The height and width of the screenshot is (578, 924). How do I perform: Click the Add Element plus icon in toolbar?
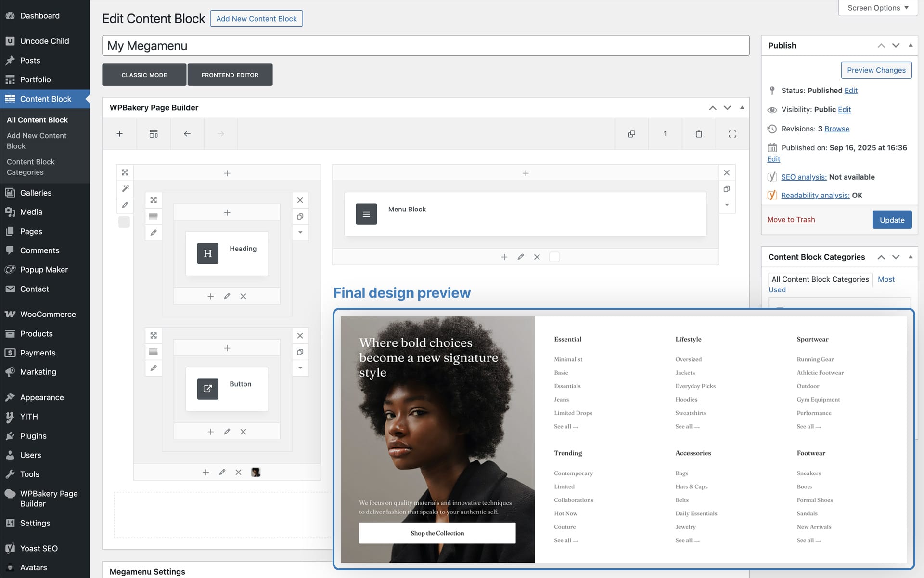click(x=120, y=134)
